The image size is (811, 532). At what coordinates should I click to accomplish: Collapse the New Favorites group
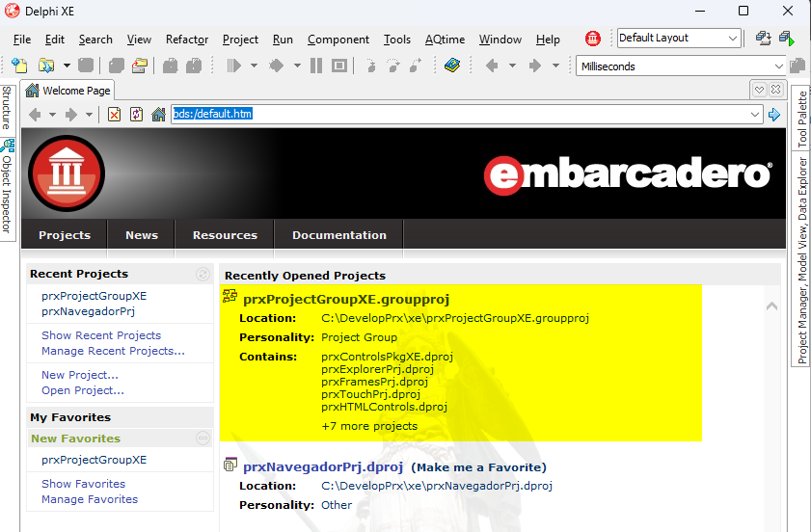coord(203,439)
